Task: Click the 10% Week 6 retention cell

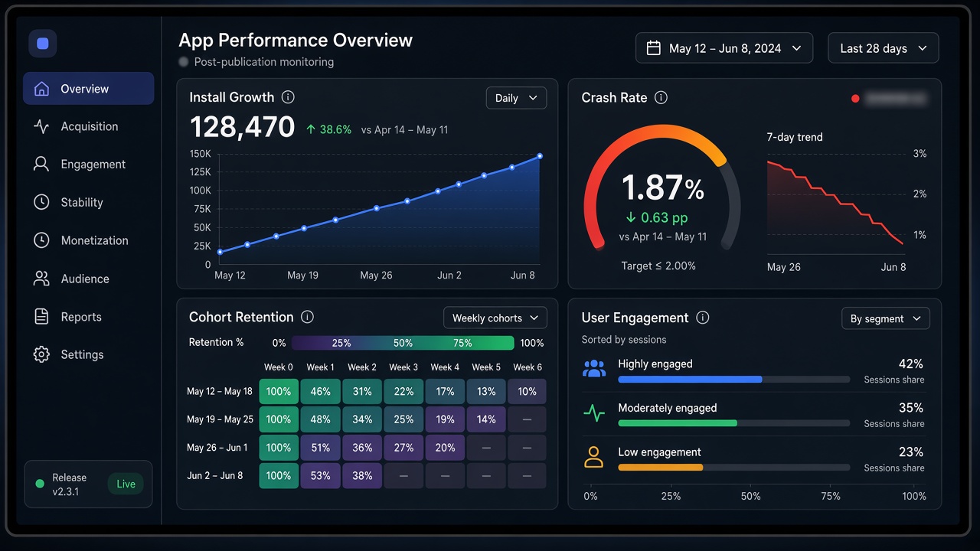Action: click(527, 391)
